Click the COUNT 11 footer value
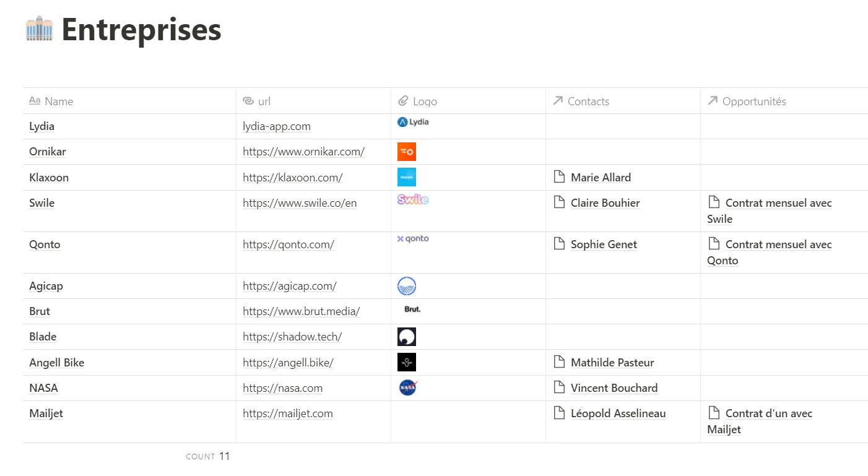 [209, 456]
